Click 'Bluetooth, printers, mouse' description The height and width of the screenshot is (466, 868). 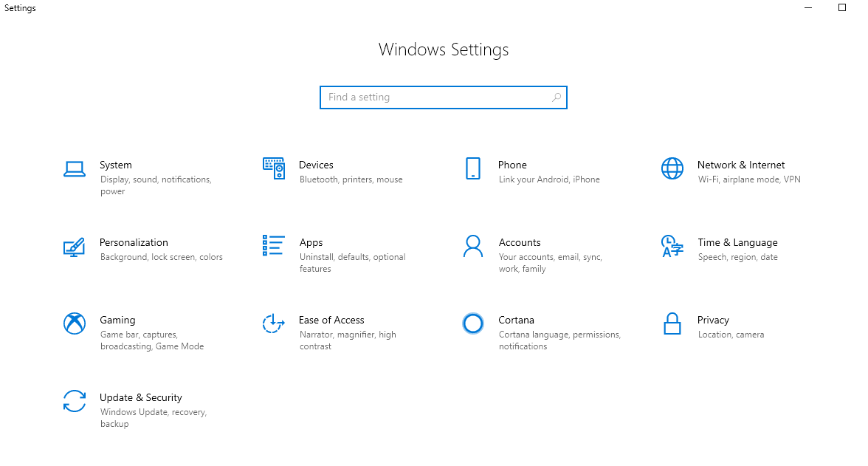(x=351, y=179)
